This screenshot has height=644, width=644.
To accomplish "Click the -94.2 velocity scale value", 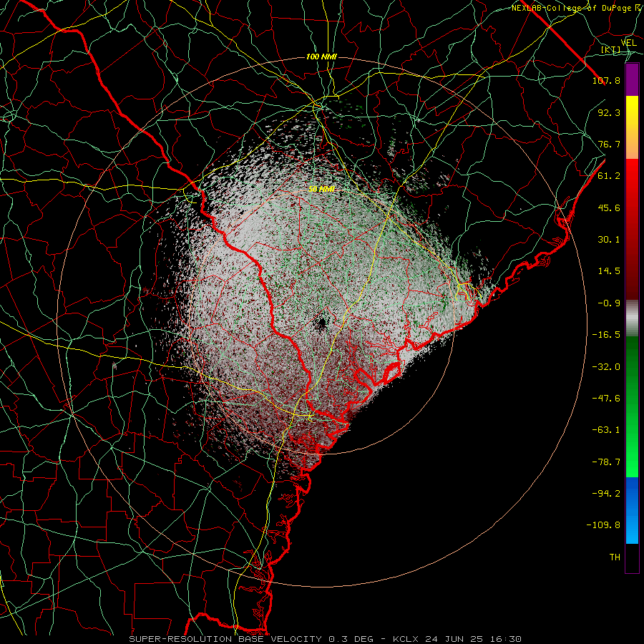I will tap(606, 494).
